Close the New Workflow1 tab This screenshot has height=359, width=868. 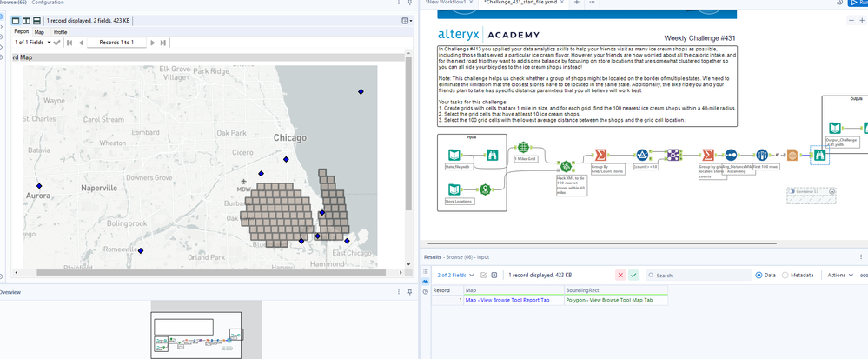[x=471, y=3]
